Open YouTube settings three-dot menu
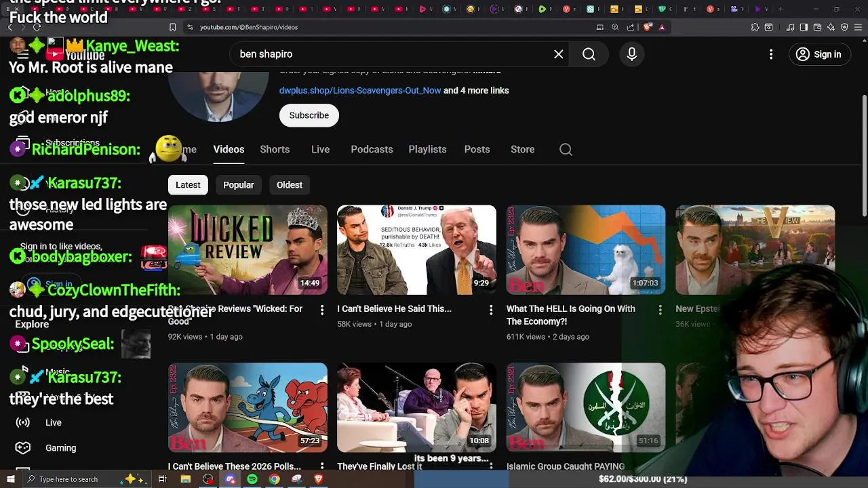 771,54
